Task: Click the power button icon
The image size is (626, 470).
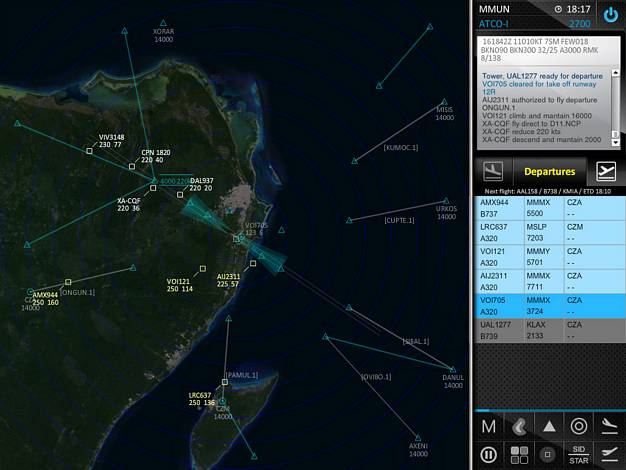Action: click(609, 14)
